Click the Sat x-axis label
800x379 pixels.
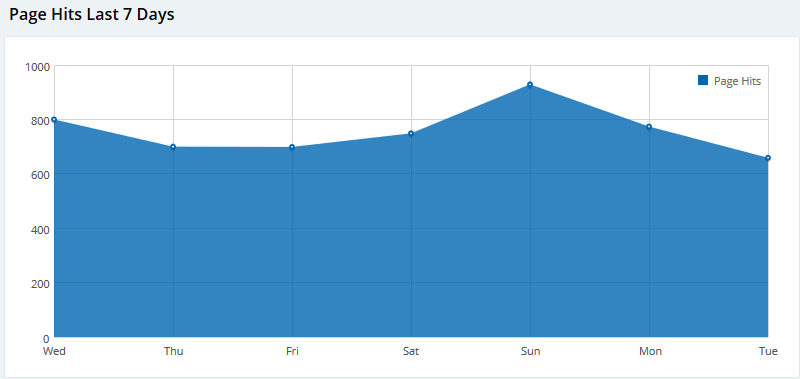click(x=411, y=351)
